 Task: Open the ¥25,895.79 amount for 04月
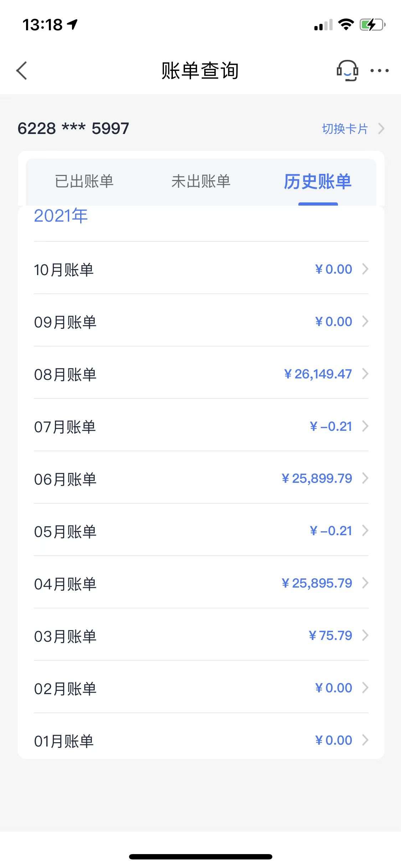pyautogui.click(x=317, y=583)
